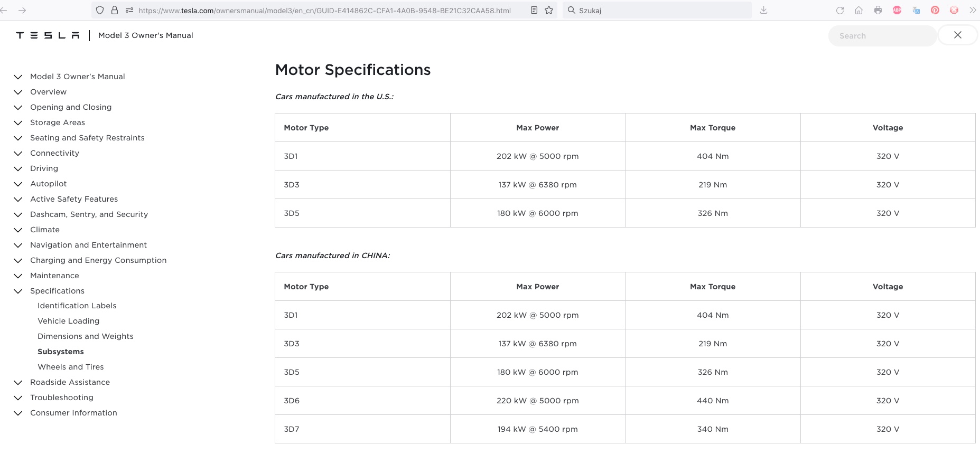Expand the Connectivity chevron

tap(18, 153)
